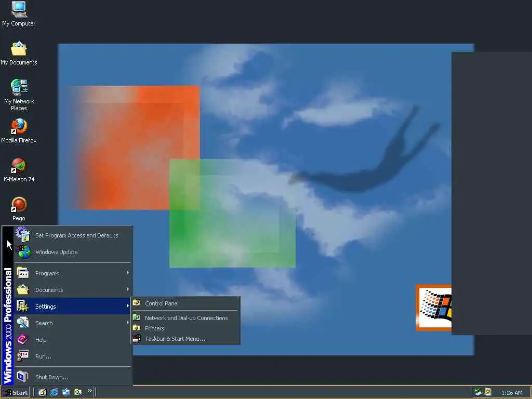Click the Windows Update globe icon

point(24,252)
